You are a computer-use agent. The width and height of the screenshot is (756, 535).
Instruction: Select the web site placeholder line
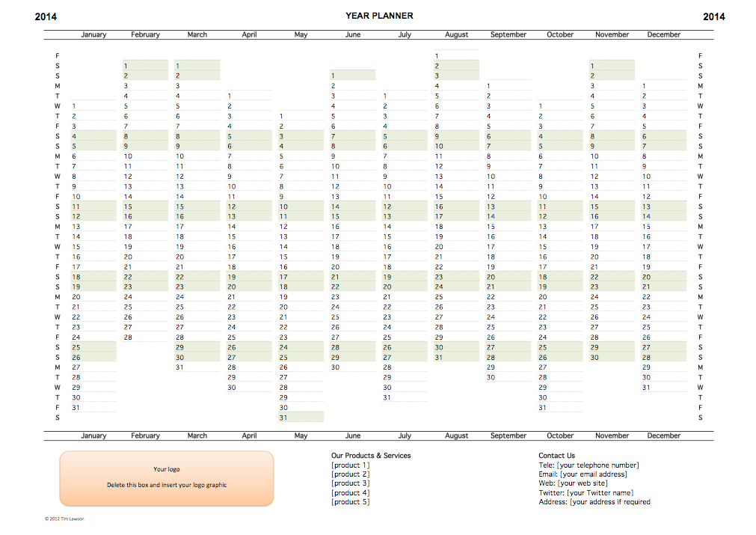[573, 483]
